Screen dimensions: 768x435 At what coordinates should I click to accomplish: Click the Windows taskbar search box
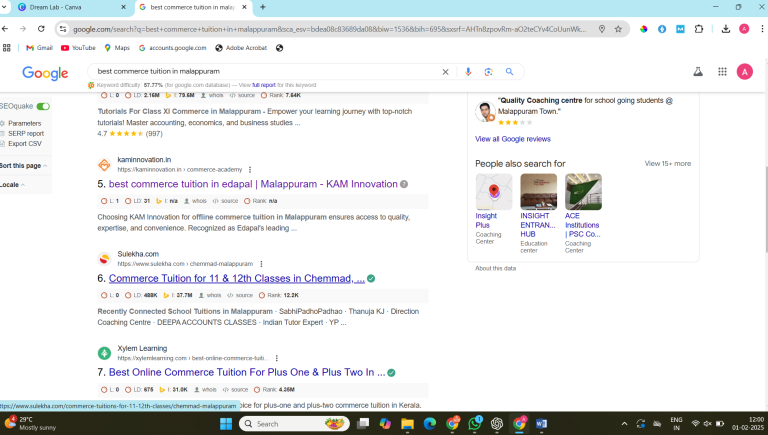tap(294, 424)
